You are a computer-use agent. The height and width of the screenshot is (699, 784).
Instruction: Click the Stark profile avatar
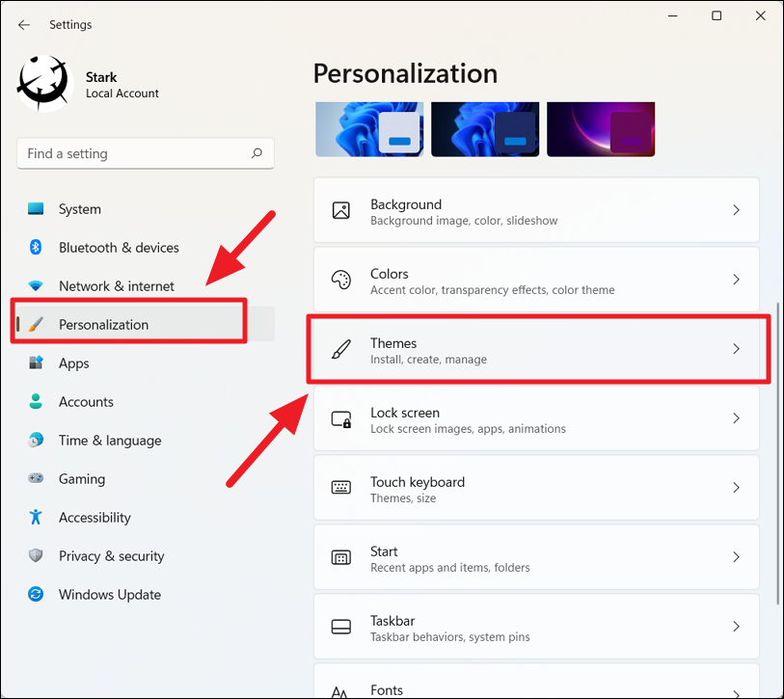tap(45, 84)
